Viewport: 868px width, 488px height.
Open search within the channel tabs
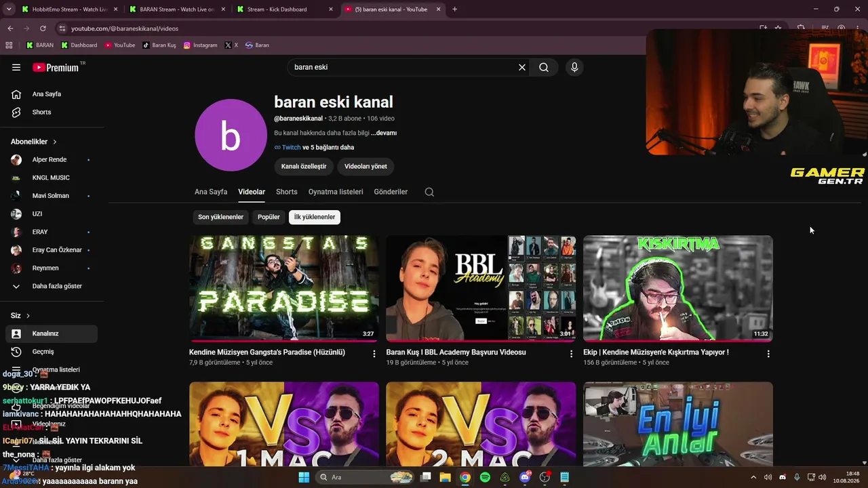(x=429, y=192)
